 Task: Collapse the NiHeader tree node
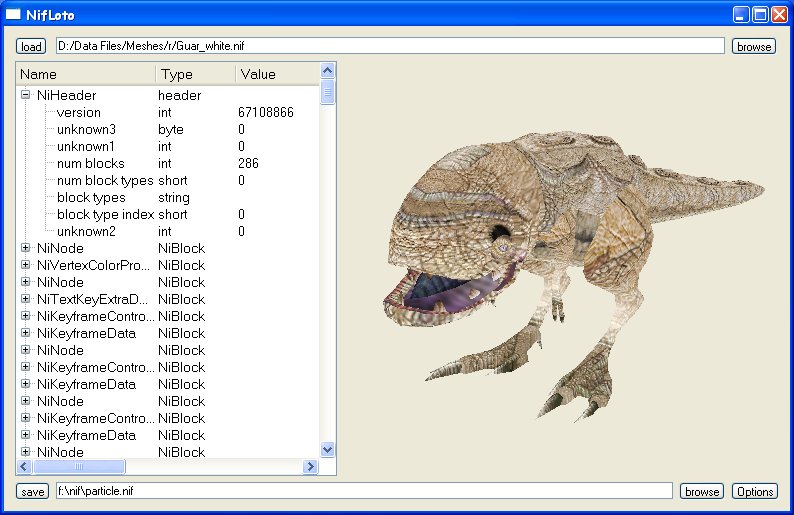pos(25,95)
